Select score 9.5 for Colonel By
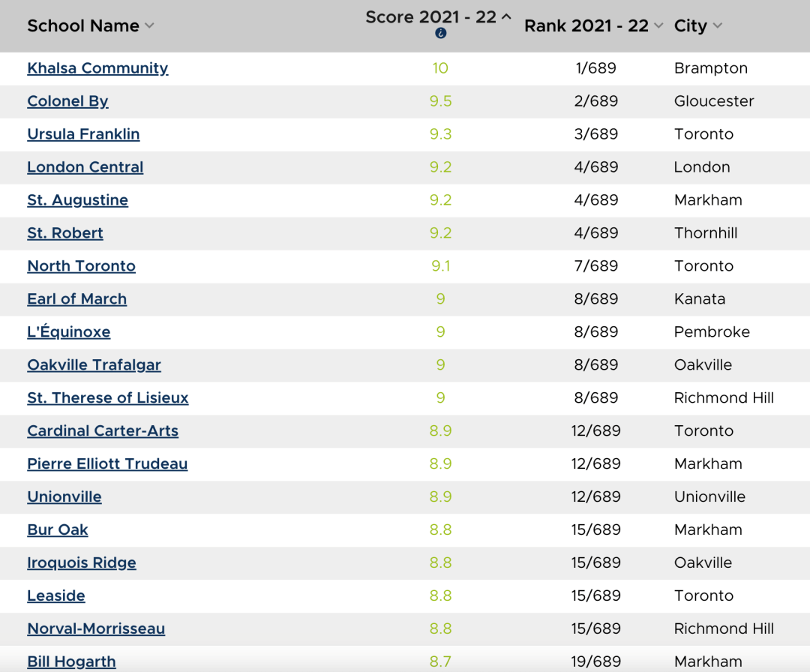Image resolution: width=810 pixels, height=672 pixels. click(x=441, y=101)
